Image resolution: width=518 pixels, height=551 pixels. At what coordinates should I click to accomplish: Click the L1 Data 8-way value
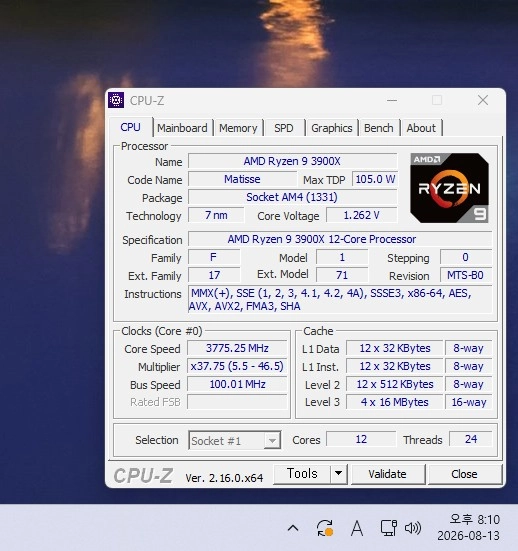[x=468, y=348]
